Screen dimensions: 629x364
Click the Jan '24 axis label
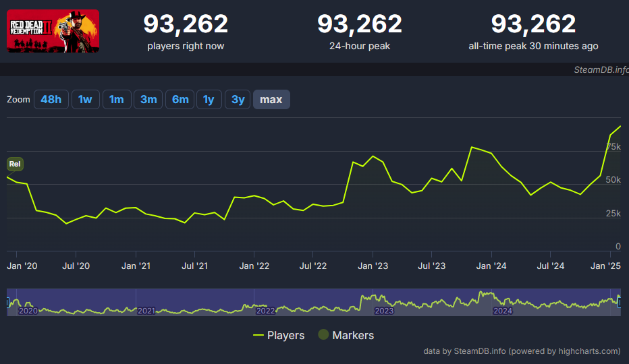tap(491, 266)
